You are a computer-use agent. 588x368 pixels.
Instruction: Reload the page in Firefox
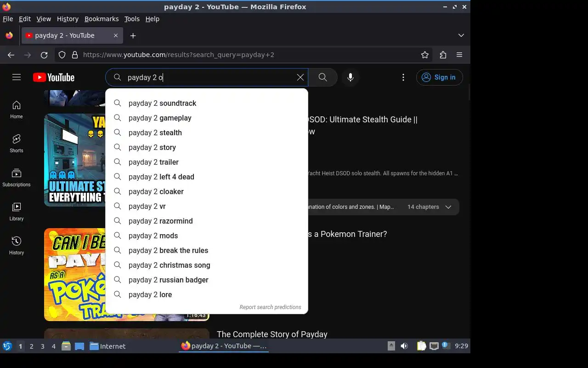click(x=44, y=55)
